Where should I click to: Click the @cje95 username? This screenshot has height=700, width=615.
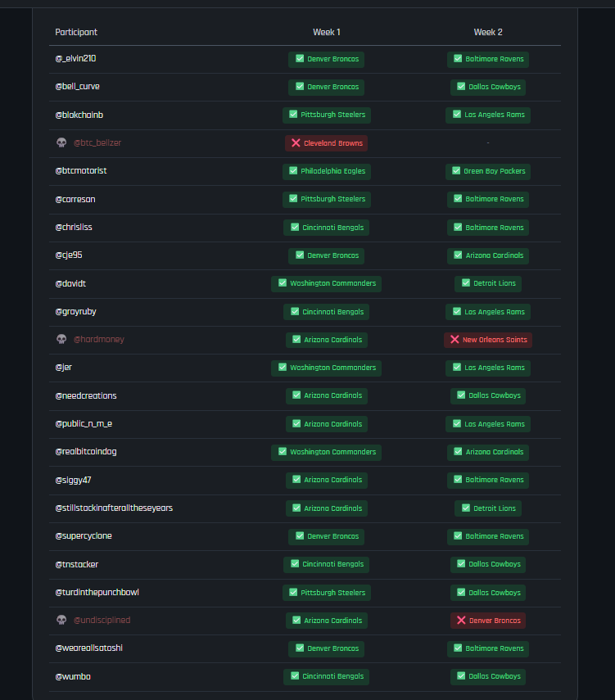click(69, 255)
